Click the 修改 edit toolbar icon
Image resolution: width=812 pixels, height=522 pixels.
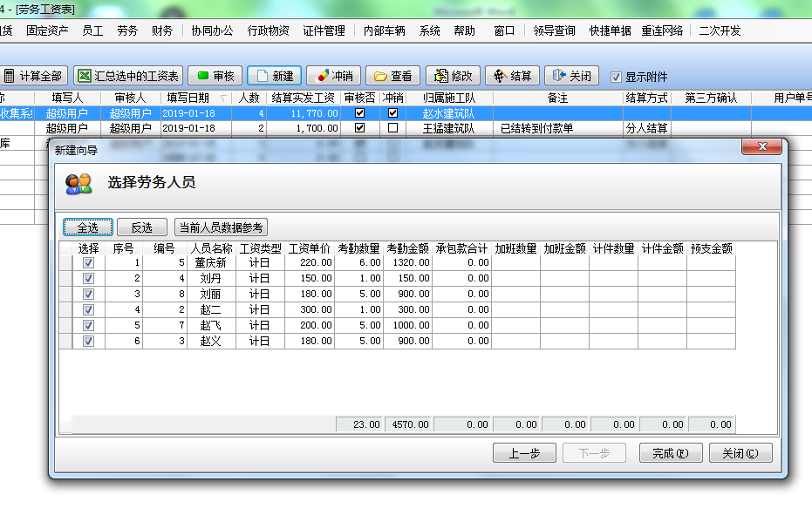click(x=440, y=76)
